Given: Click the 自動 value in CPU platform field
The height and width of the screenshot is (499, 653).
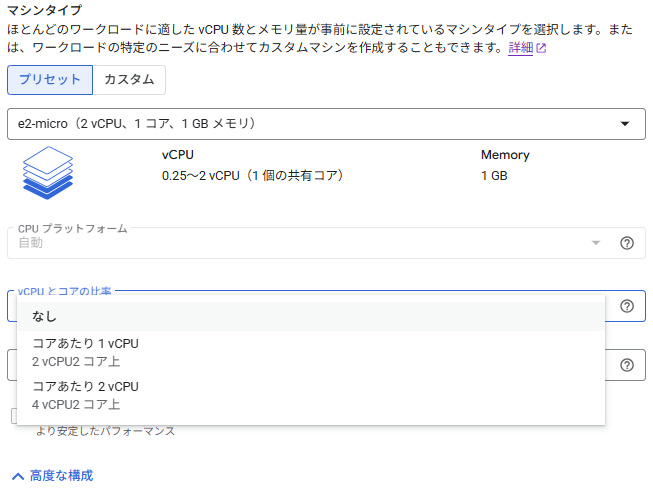Looking at the screenshot, I should click(x=31, y=243).
